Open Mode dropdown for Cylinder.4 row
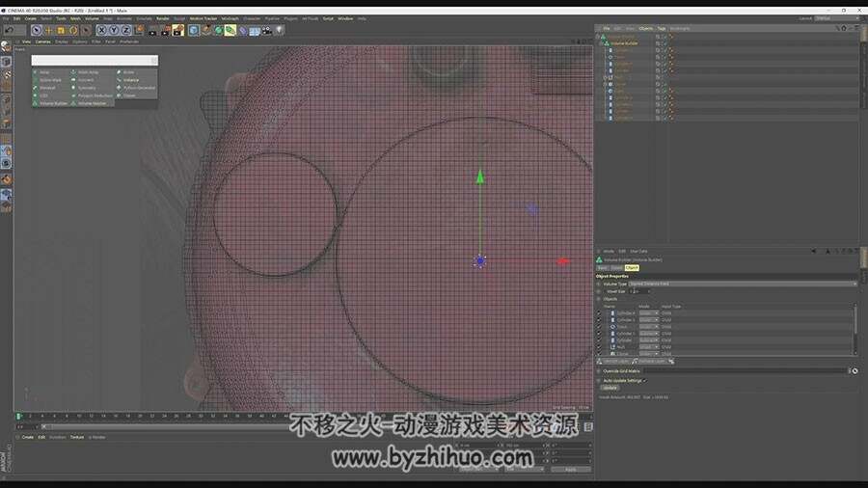868x488 pixels. click(649, 313)
